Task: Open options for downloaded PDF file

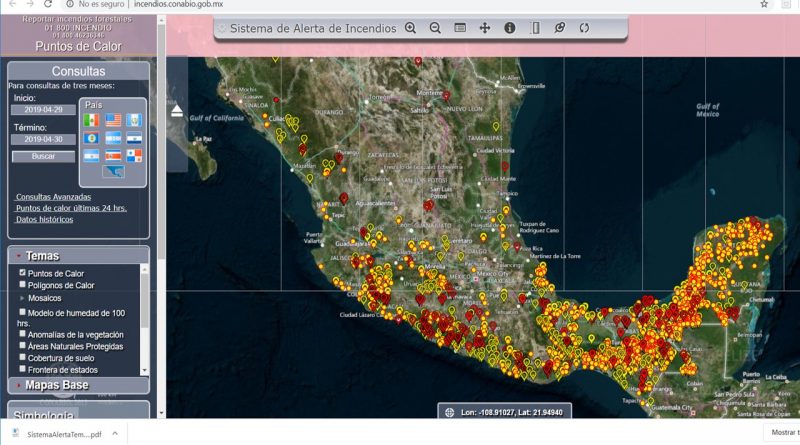Action: click(x=113, y=434)
